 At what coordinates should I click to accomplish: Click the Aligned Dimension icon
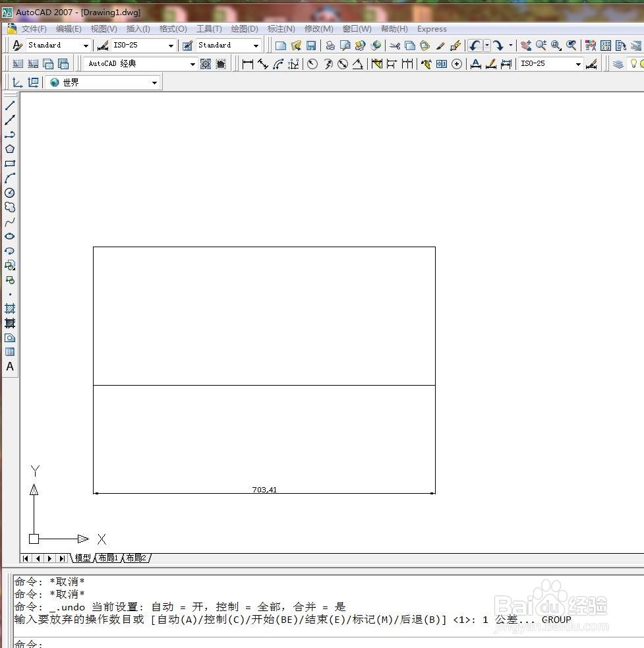tap(263, 64)
